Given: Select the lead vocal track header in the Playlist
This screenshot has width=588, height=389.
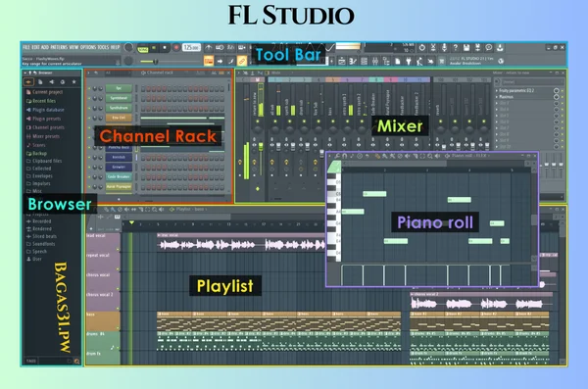Looking at the screenshot, I should coord(103,242).
